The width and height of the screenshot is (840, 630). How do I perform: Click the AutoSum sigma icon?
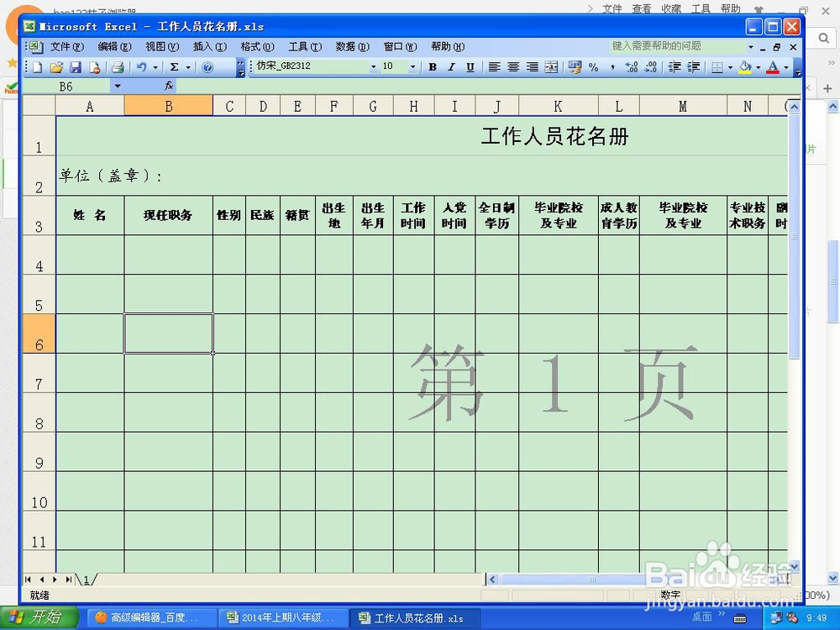[x=174, y=67]
